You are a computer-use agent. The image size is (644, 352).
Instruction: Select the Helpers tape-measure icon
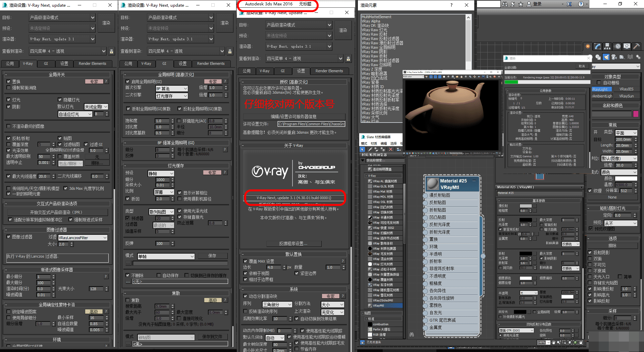[x=622, y=57]
